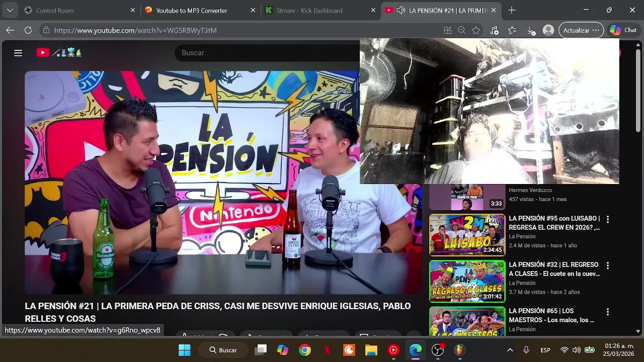Open the downloads icon in Edge toolbar

(x=531, y=30)
